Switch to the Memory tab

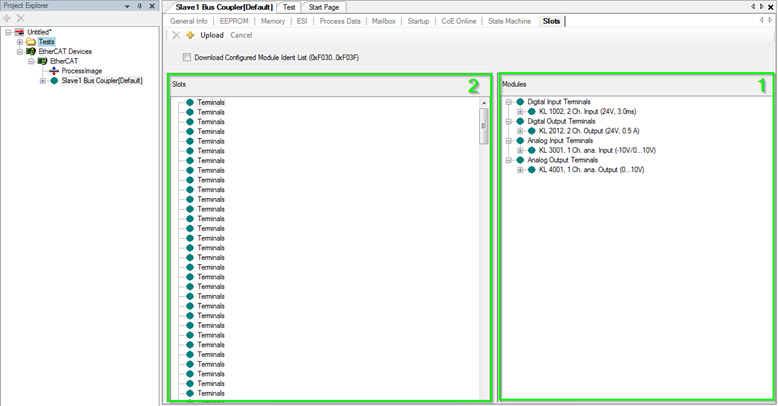[x=273, y=21]
